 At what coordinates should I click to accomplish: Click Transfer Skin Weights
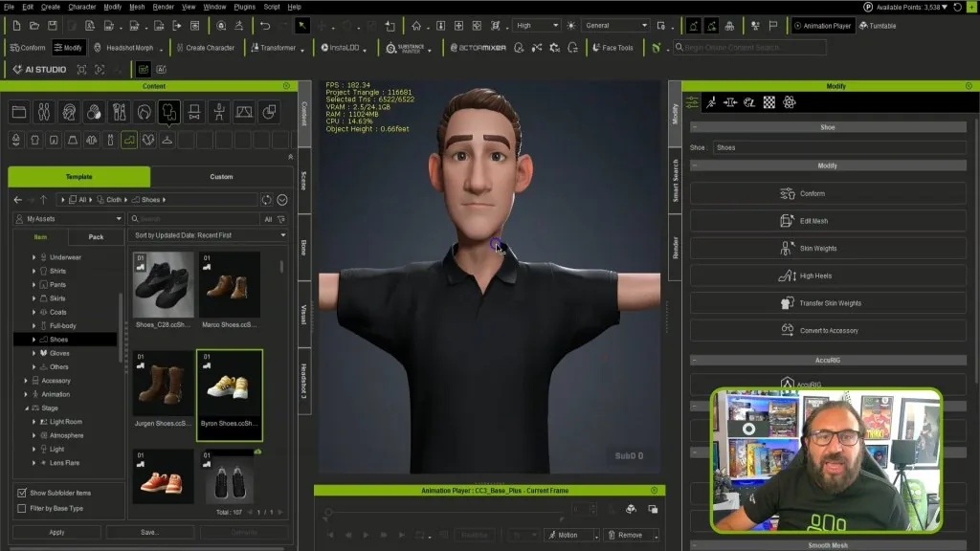[x=828, y=303]
